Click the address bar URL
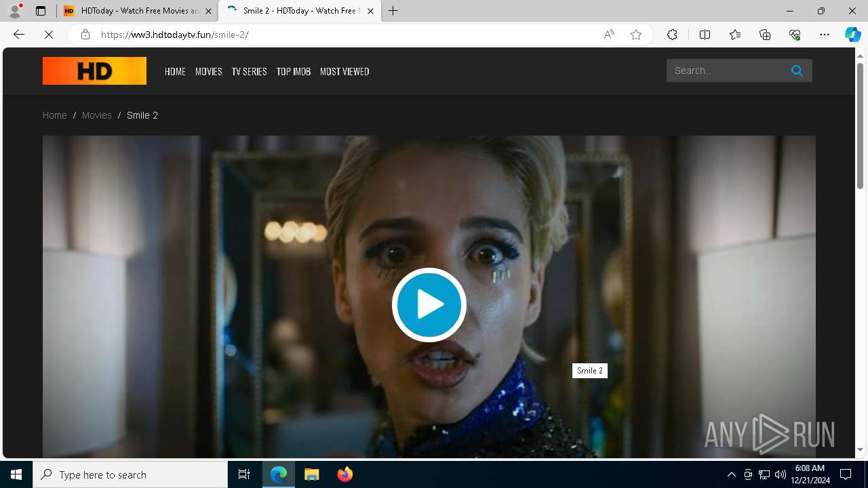The height and width of the screenshot is (488, 868). (x=175, y=35)
